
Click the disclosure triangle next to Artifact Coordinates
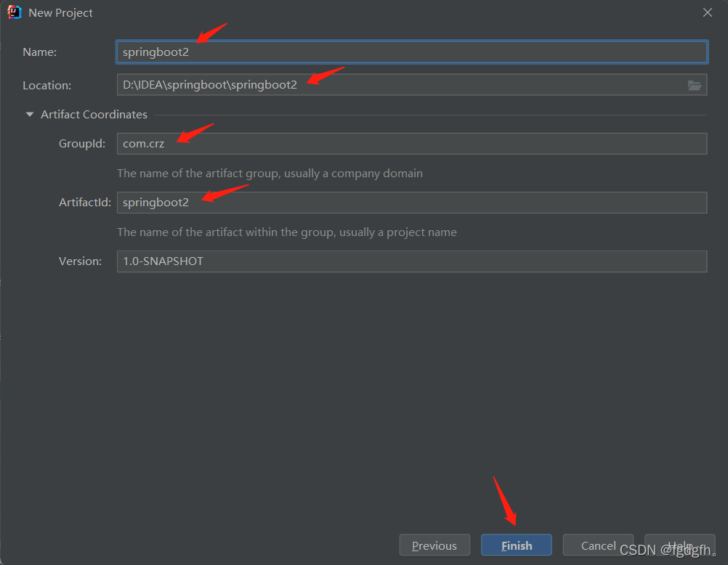tap(29, 114)
